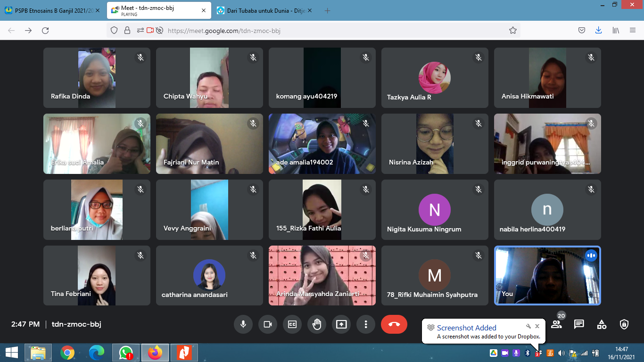Open the Activities panel icon
This screenshot has width=644, height=362.
[x=602, y=324]
